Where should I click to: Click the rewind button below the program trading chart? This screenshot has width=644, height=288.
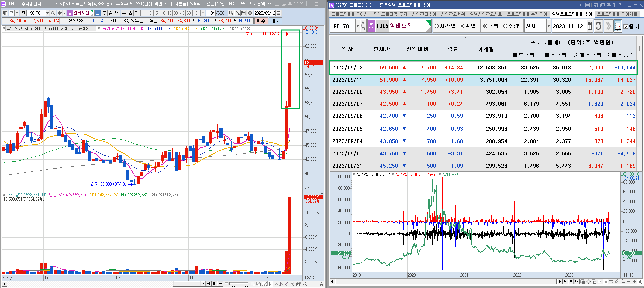coord(565,282)
